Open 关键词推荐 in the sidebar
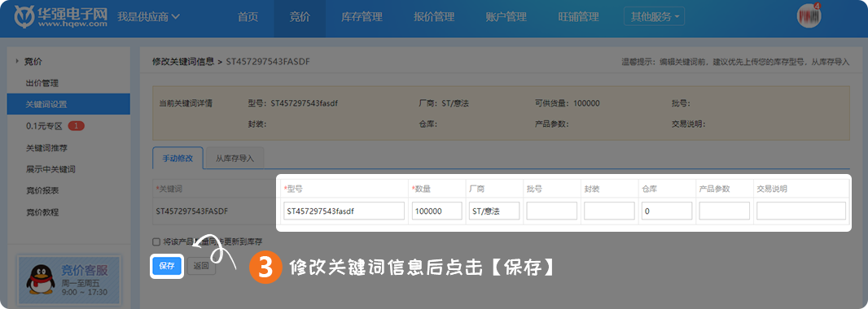This screenshot has width=868, height=309. pos(50,148)
